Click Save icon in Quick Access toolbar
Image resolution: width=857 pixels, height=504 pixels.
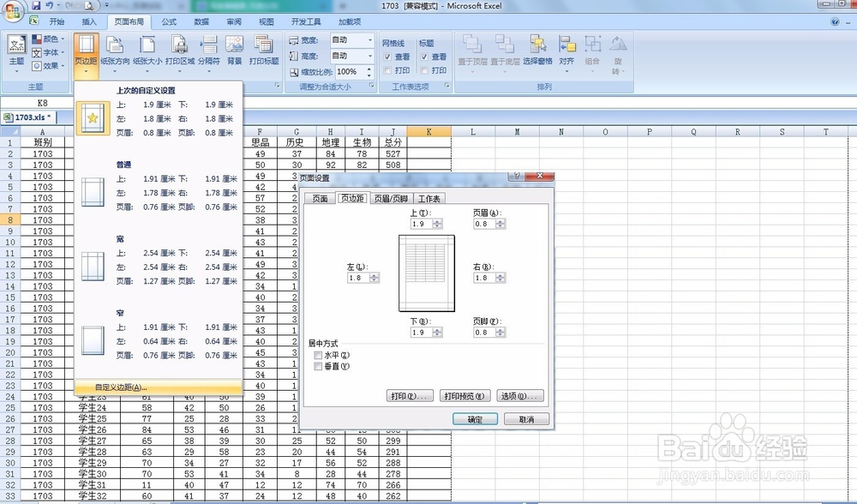coord(36,5)
